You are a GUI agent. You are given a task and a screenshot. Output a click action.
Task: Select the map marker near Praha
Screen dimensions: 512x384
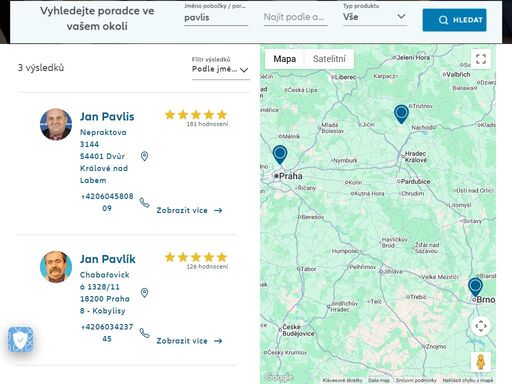[280, 154]
